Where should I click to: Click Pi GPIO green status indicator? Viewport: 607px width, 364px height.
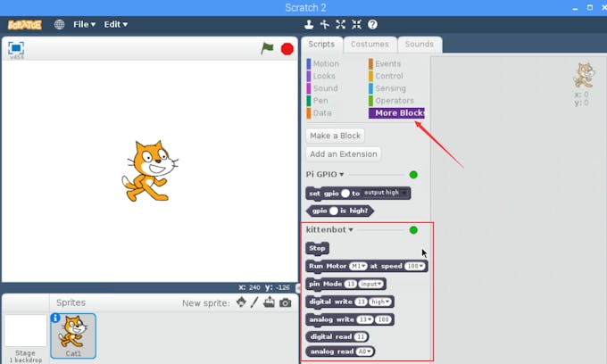pos(413,175)
